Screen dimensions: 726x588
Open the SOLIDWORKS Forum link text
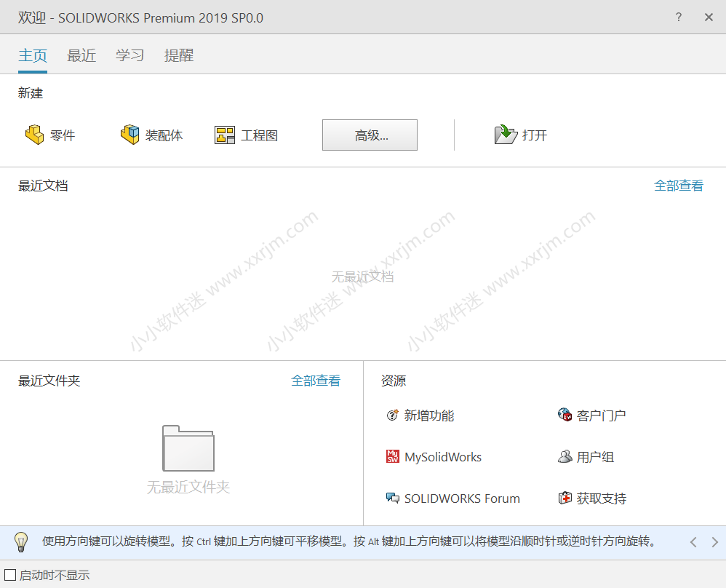tap(462, 498)
